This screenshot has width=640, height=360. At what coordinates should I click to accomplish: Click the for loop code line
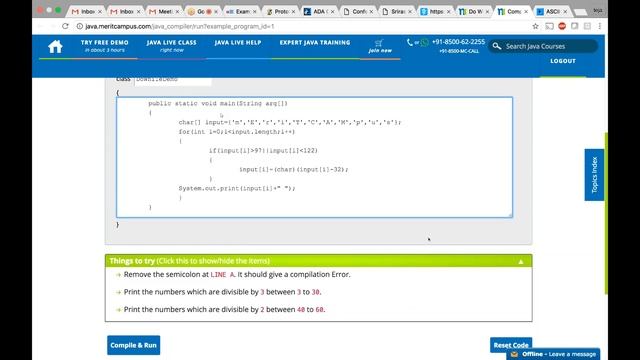coord(236,132)
